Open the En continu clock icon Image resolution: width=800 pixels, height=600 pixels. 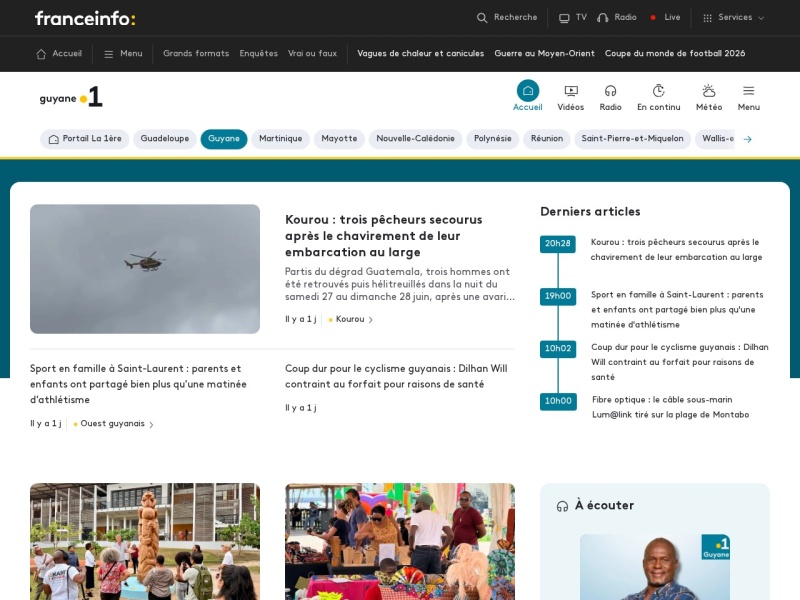659,91
